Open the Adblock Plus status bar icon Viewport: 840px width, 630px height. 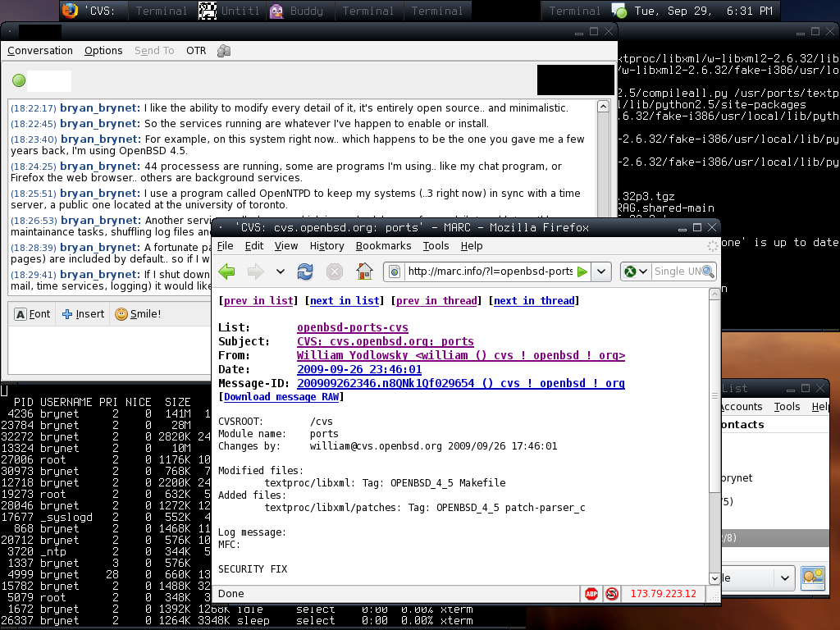[591, 593]
